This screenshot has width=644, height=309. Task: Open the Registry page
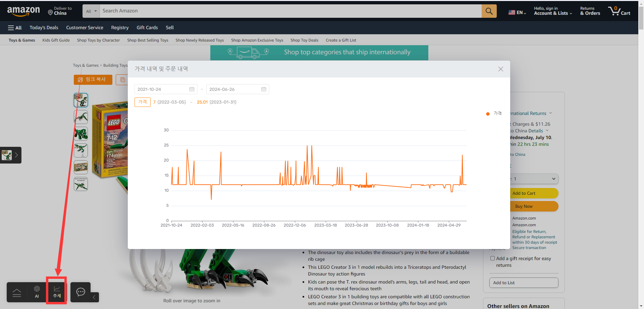click(120, 28)
